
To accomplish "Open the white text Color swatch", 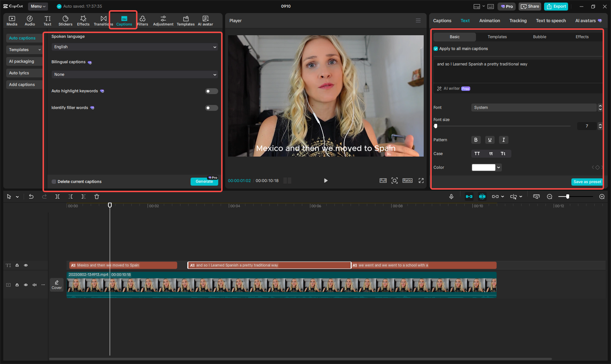I will [x=484, y=167].
